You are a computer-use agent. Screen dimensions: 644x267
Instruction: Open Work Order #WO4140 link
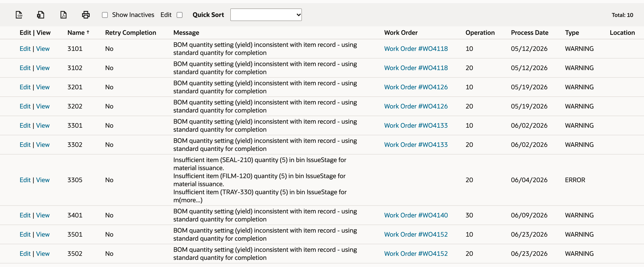click(x=416, y=215)
